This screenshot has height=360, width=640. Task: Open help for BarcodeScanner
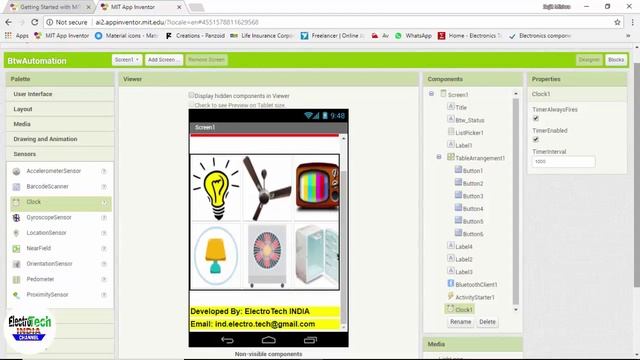pyautogui.click(x=104, y=187)
